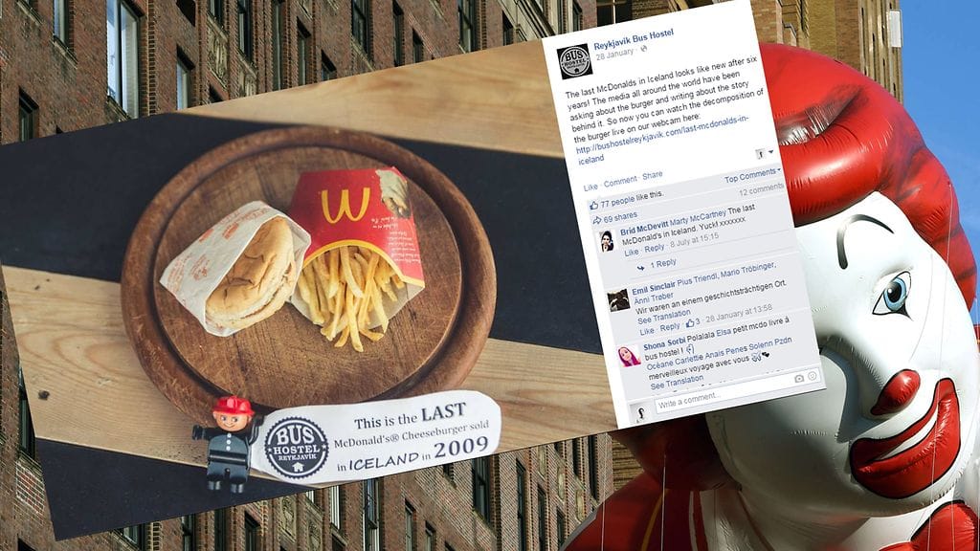The image size is (980, 551).
Task: Click Emil Sinclair's avatar thumbnail
Action: pyautogui.click(x=619, y=300)
